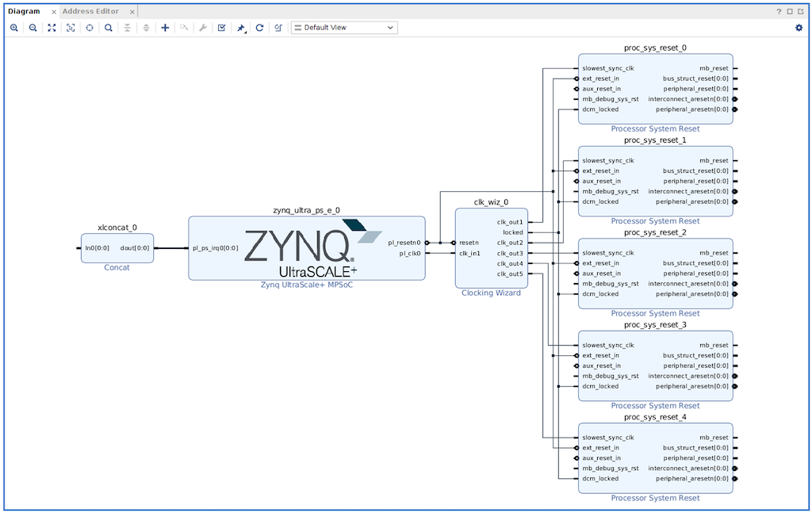Close the Address Editor tab
Viewport: 812px width, 513px height.
click(x=132, y=12)
